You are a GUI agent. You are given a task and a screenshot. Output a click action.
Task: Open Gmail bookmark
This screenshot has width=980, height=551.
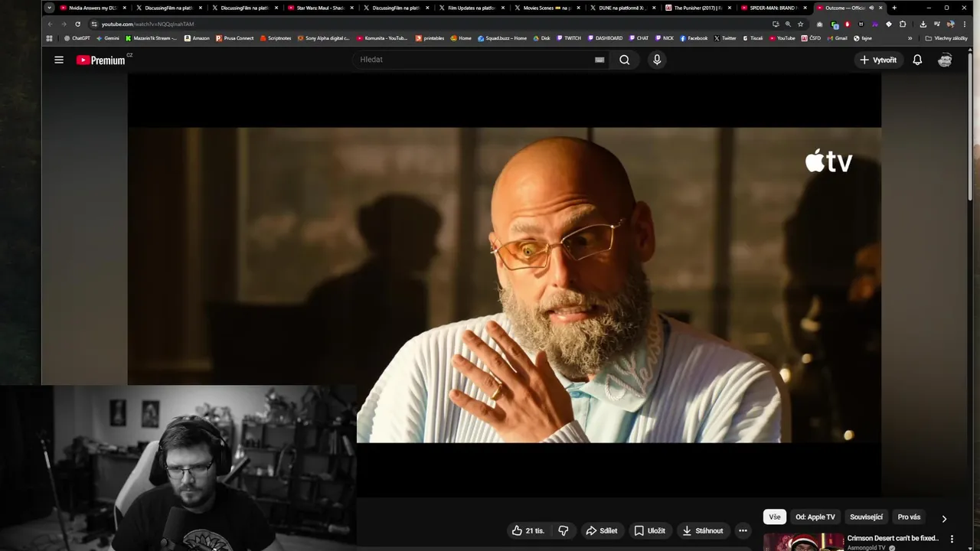click(837, 37)
